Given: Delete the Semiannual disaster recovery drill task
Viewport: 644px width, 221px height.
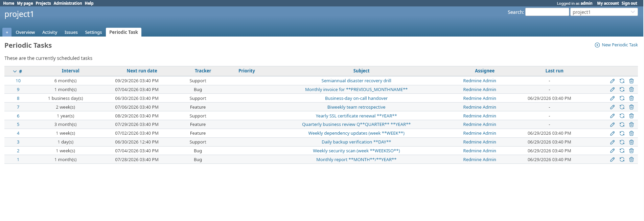Looking at the screenshot, I should click(x=631, y=81).
